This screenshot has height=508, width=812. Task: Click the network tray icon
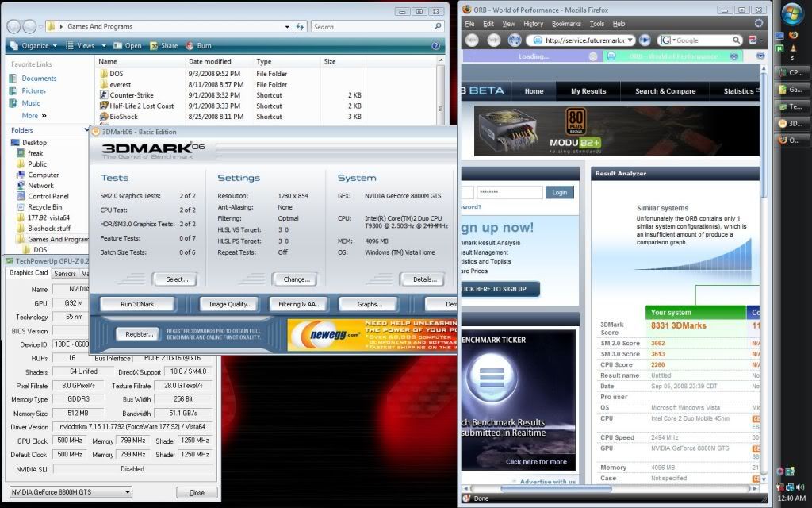(790, 487)
